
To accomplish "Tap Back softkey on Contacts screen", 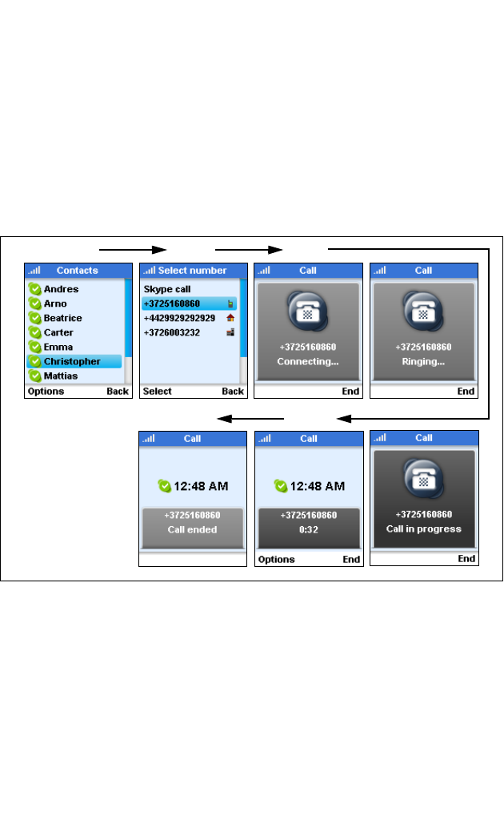I will point(118,392).
